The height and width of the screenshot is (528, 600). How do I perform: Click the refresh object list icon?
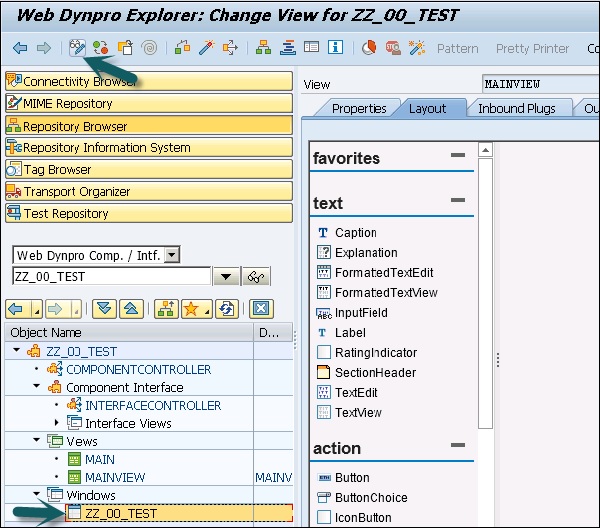[228, 309]
